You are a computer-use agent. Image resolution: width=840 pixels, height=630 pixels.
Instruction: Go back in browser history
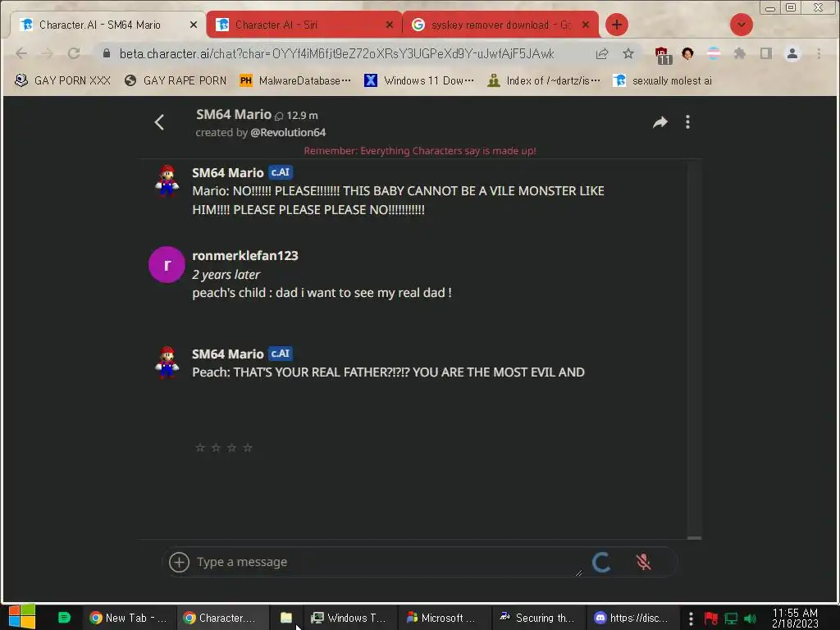[x=21, y=53]
